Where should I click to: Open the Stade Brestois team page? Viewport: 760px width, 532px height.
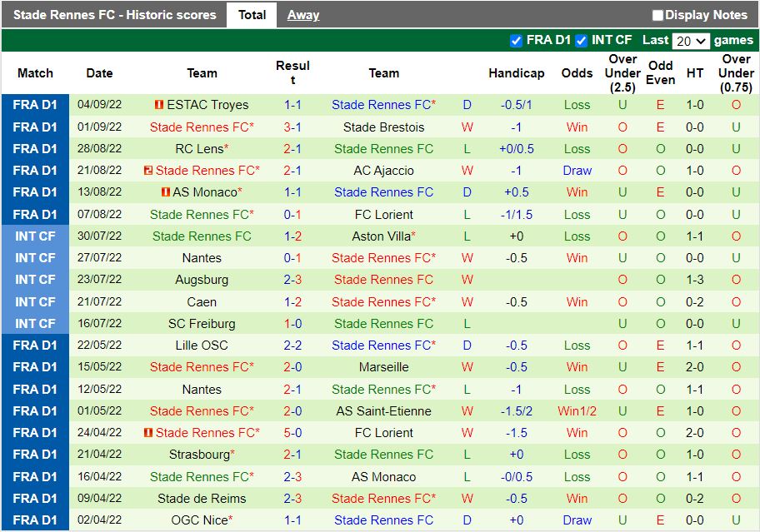pos(383,127)
